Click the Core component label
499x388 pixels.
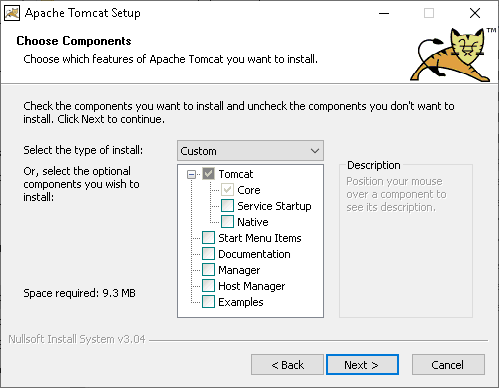click(x=249, y=190)
